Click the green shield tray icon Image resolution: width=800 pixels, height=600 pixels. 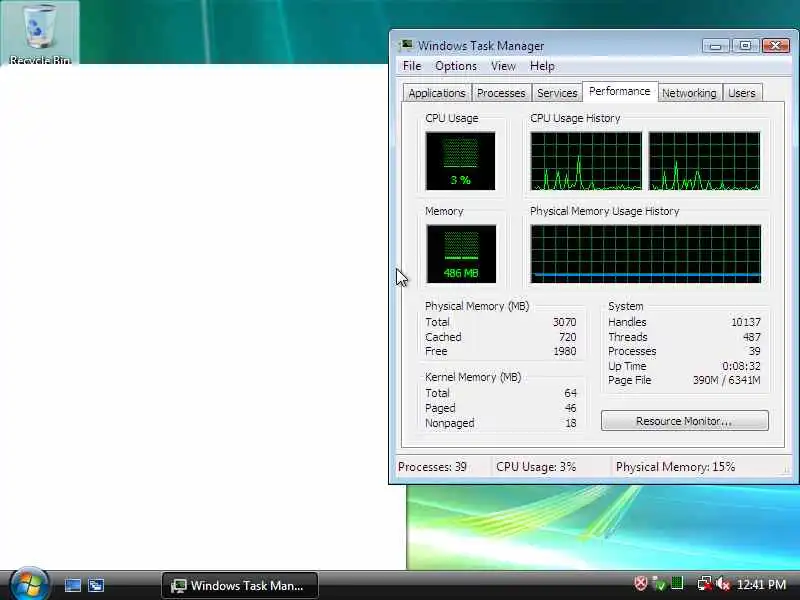659,584
